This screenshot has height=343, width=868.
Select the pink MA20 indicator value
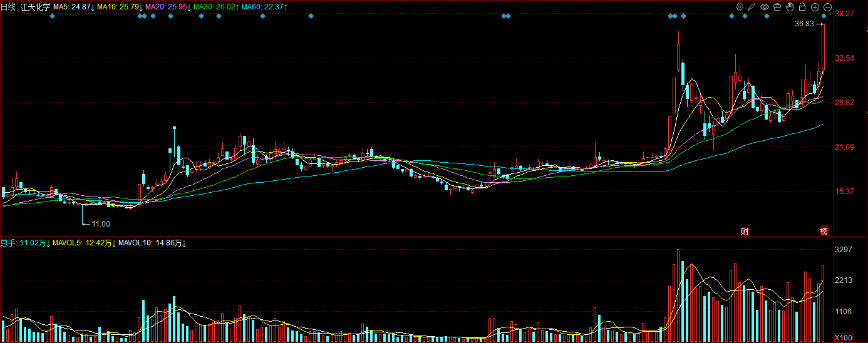[x=168, y=7]
